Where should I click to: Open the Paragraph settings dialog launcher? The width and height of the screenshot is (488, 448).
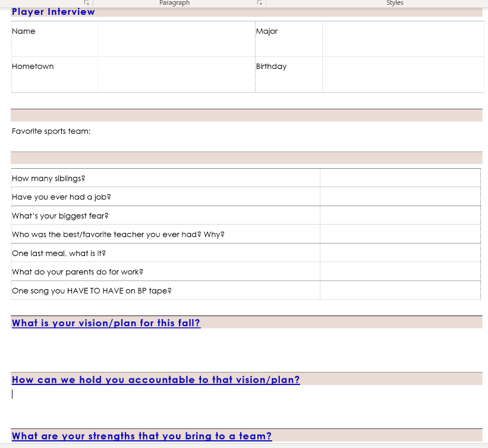click(260, 3)
